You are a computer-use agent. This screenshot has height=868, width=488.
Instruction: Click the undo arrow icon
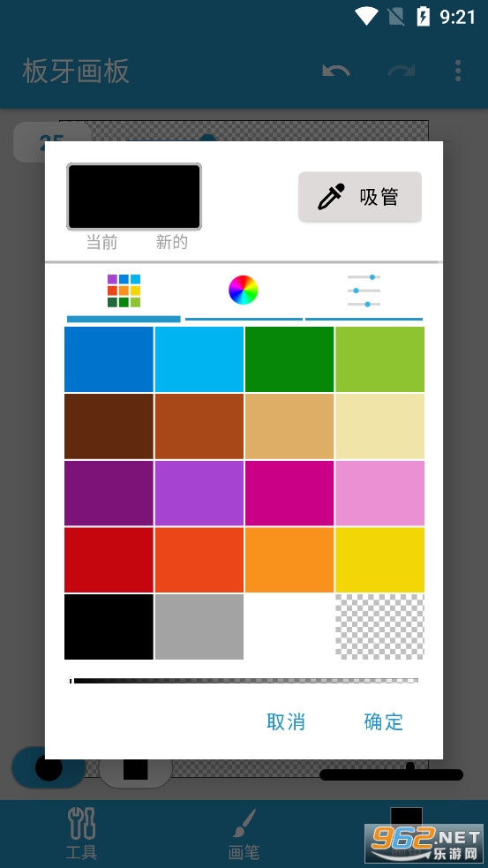coord(336,71)
